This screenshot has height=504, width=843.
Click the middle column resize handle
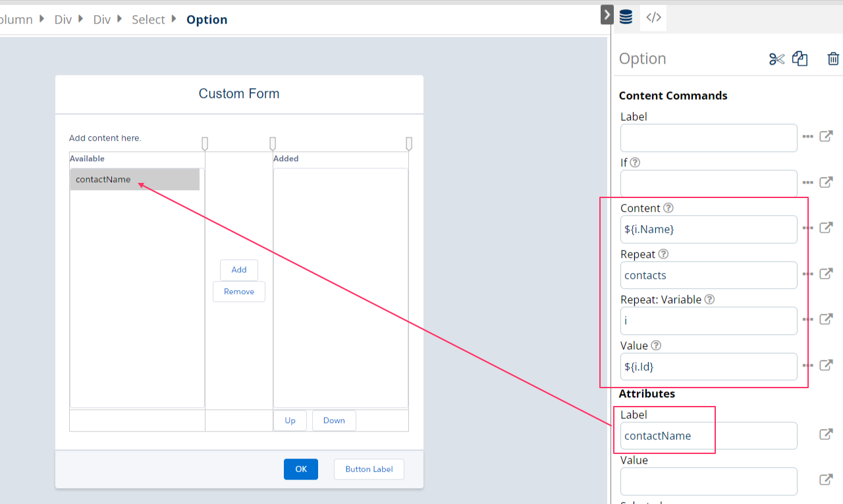coord(273,143)
